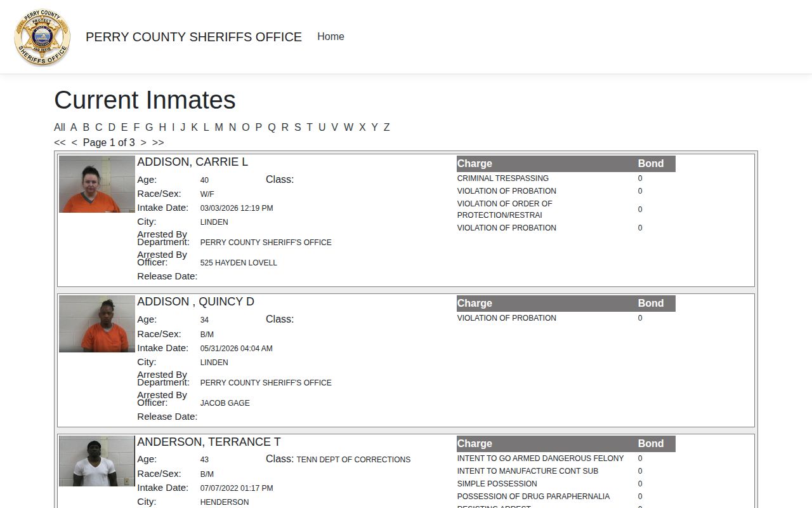Click the POSSESSION OF DRUG PARAPHERNALIA charge
This screenshot has height=508, width=812.
534,497
